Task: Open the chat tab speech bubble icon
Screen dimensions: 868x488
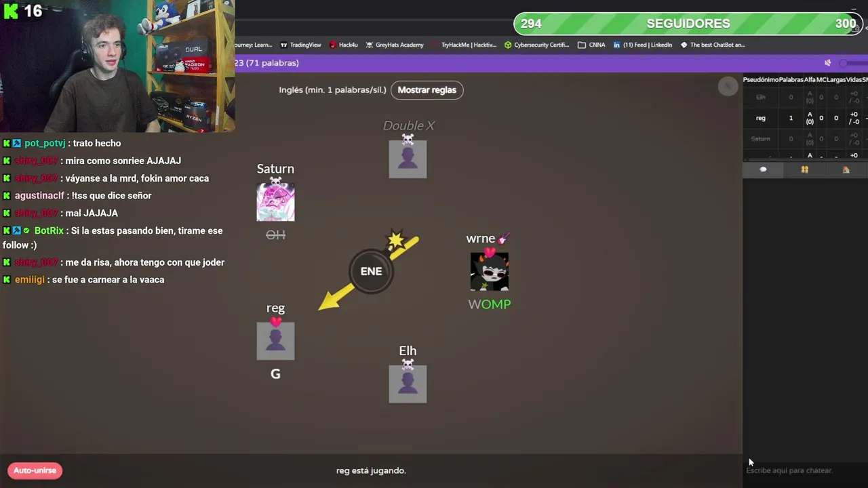Action: [x=763, y=169]
